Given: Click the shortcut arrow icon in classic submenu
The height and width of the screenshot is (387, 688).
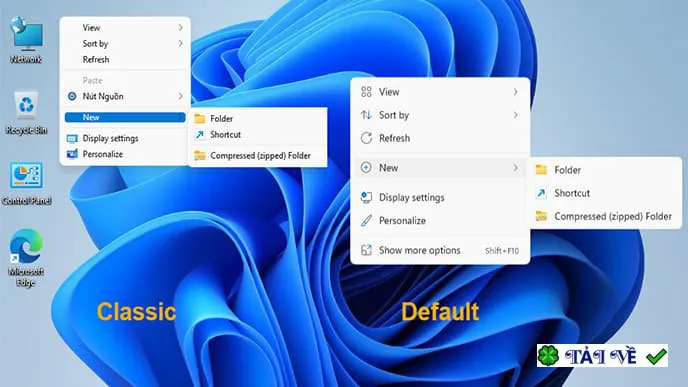Looking at the screenshot, I should pyautogui.click(x=200, y=135).
